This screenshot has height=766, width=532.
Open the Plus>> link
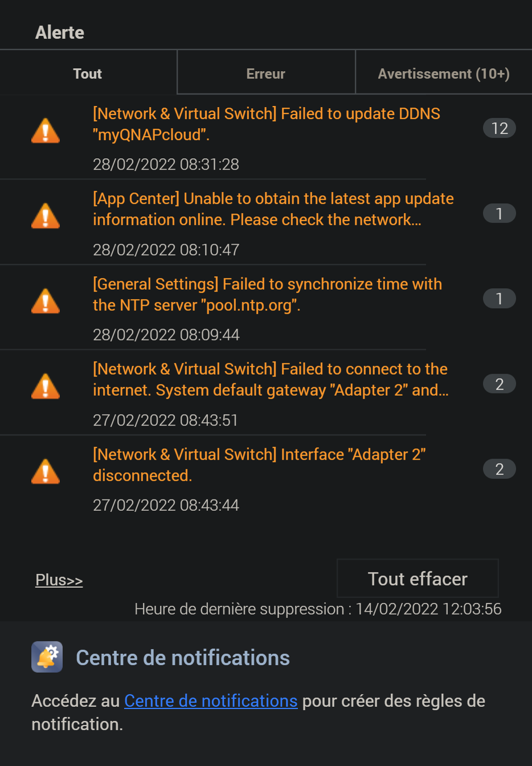click(59, 580)
